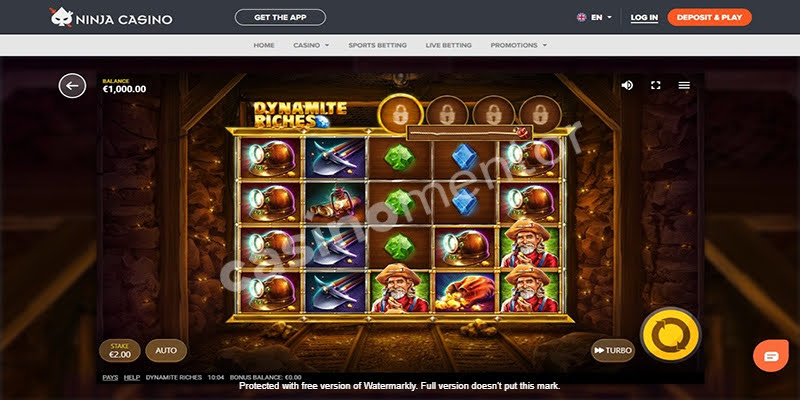Go to Live Betting page

(x=448, y=45)
